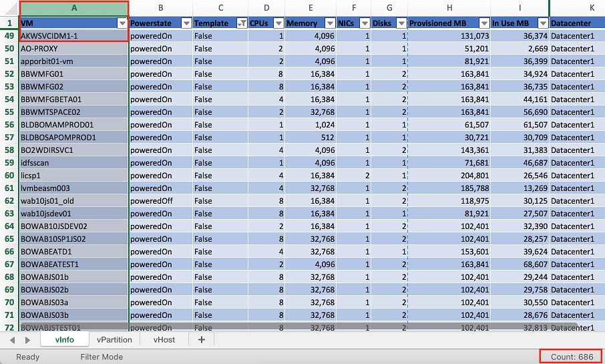Click the active Template filter icon

coord(242,23)
